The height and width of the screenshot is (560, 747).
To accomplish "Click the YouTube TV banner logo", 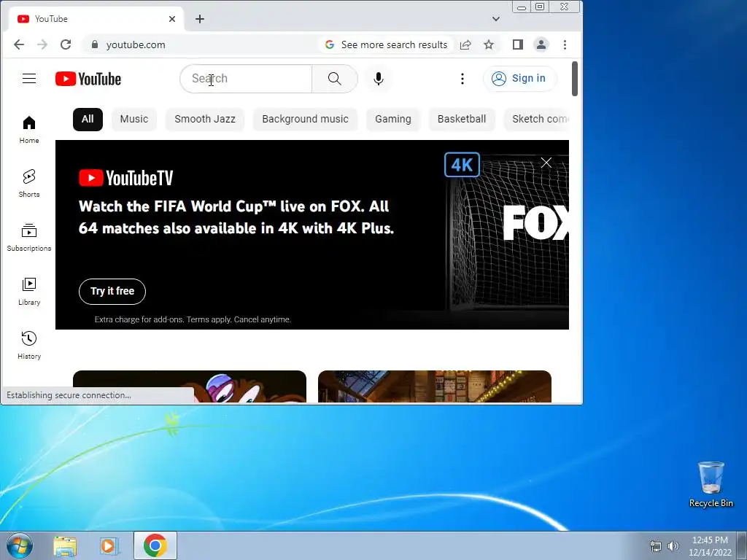I will pyautogui.click(x=125, y=178).
